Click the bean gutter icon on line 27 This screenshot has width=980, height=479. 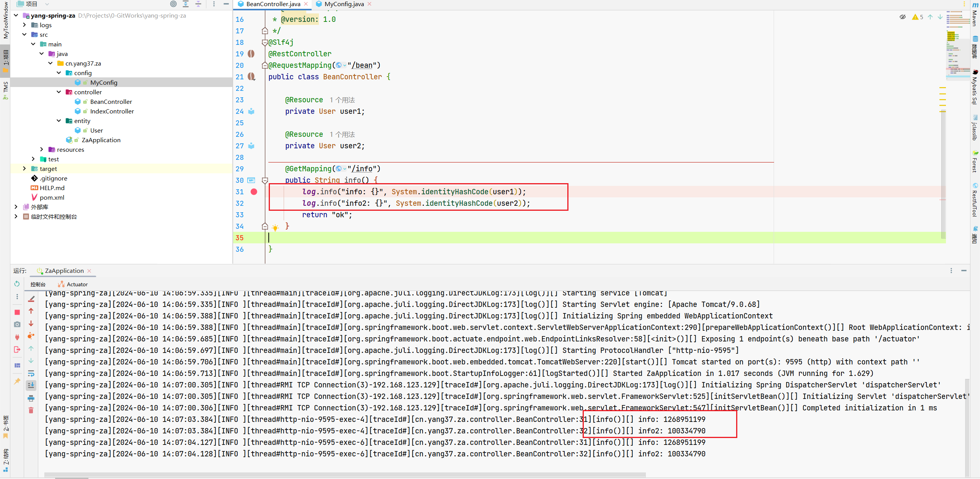tap(251, 146)
